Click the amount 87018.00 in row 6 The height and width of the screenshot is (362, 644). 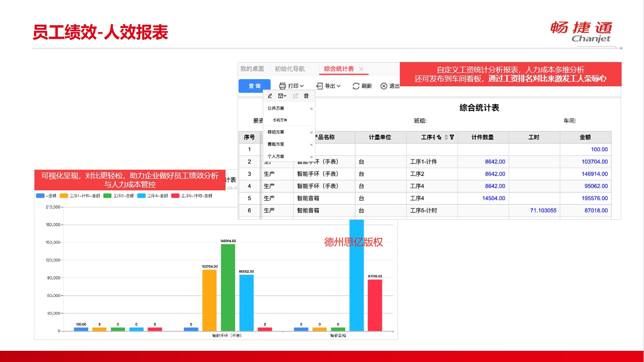click(596, 210)
